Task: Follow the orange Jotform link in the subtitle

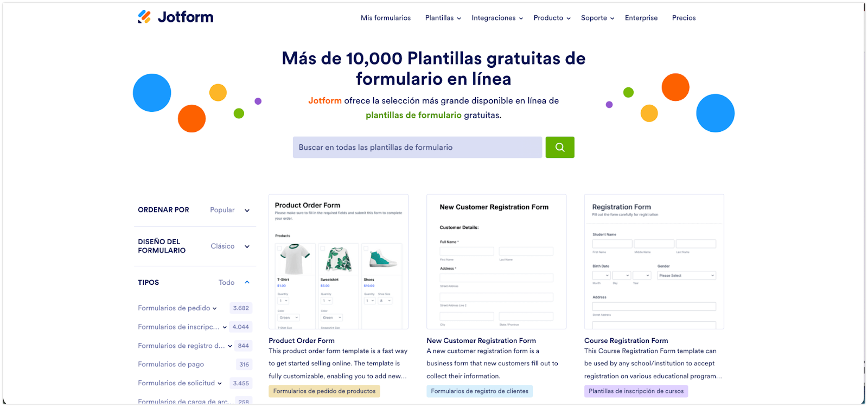Action: [x=325, y=100]
